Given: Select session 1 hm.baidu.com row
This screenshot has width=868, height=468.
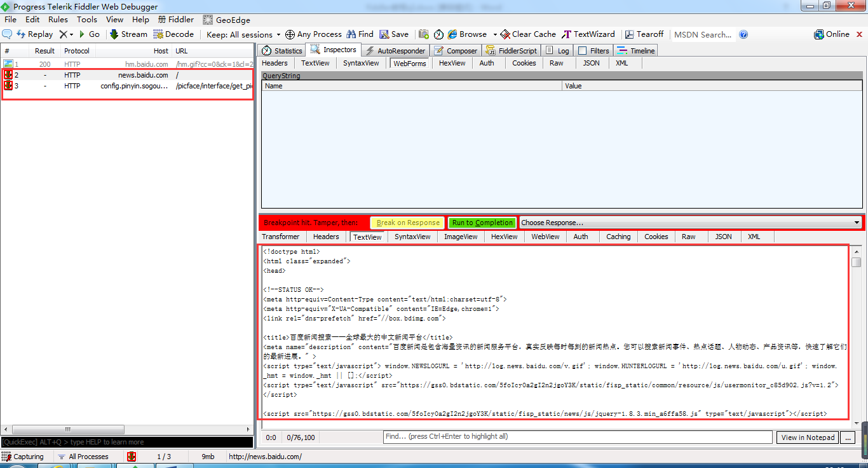Looking at the screenshot, I should coord(127,64).
